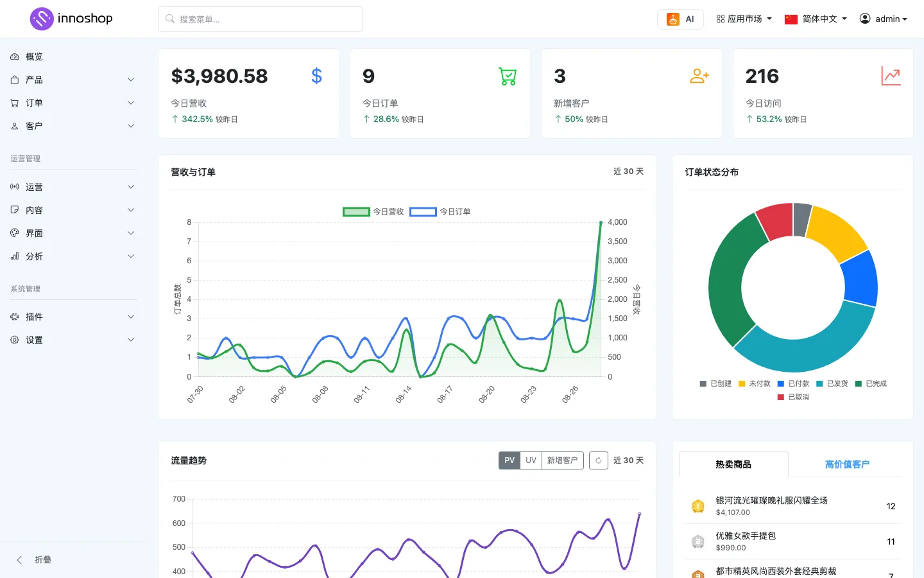The height and width of the screenshot is (578, 924).
Task: Click the traffic trend refresh icon button
Action: click(599, 460)
